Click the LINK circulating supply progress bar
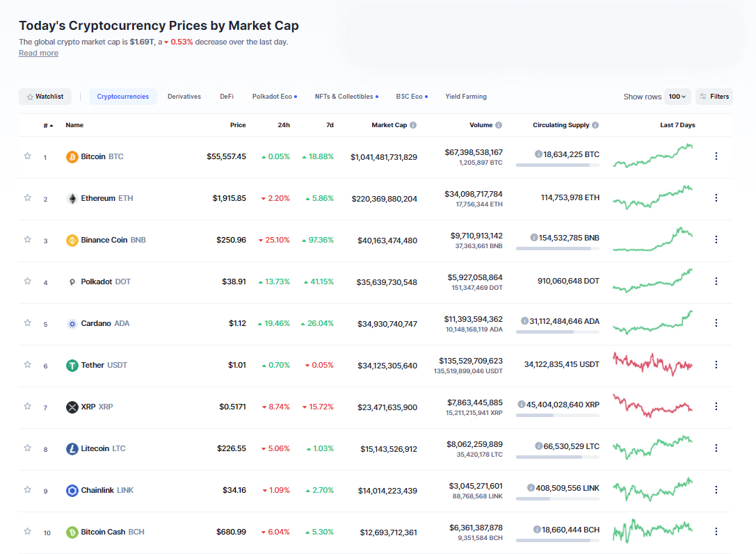Viewport: 756px width, 554px height. click(x=557, y=499)
